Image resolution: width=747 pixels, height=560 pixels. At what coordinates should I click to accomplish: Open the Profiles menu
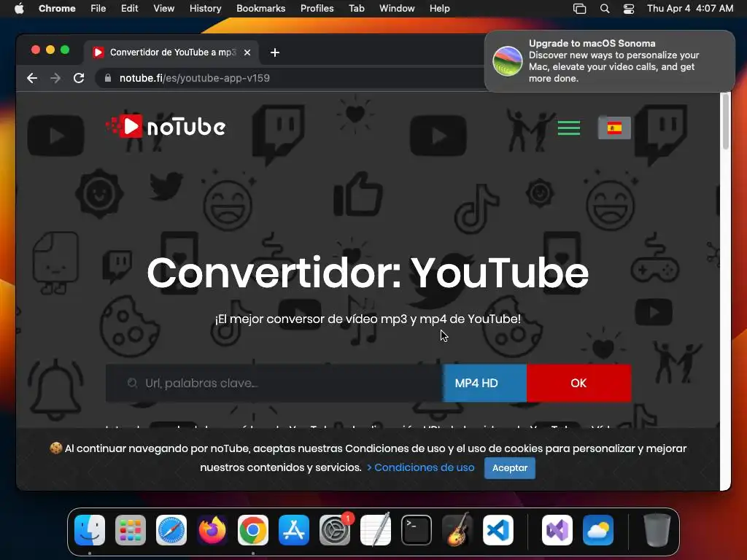click(317, 9)
